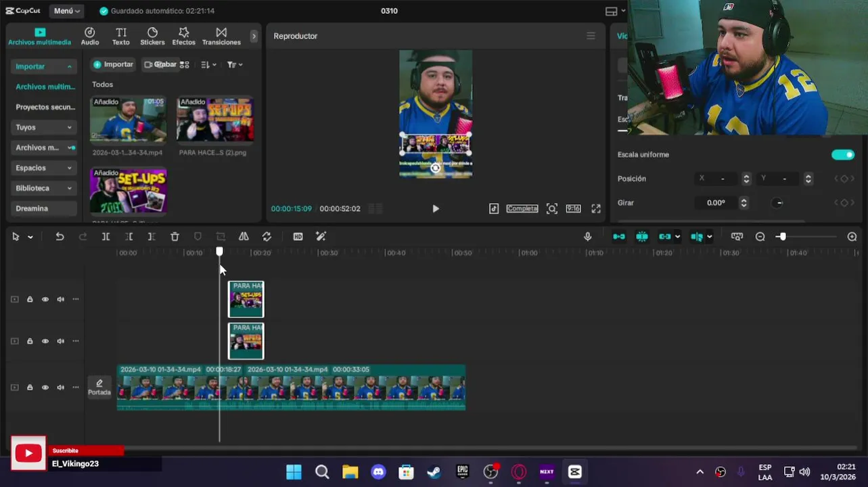Image resolution: width=868 pixels, height=487 pixels.
Task: Switch media view to grid layout
Action: point(185,65)
